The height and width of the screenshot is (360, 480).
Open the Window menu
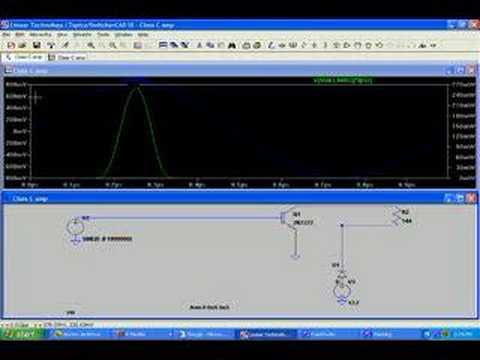(124, 34)
